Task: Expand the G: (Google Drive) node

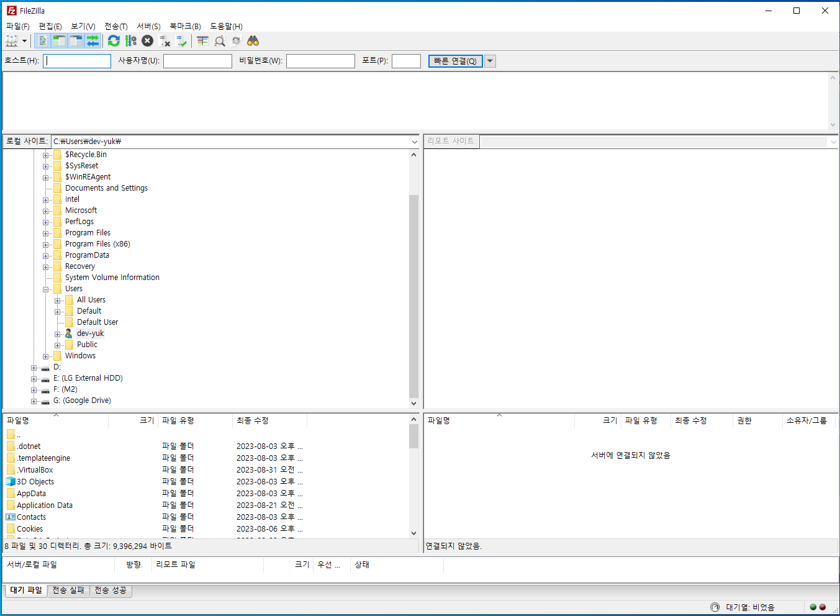Action: click(x=34, y=401)
